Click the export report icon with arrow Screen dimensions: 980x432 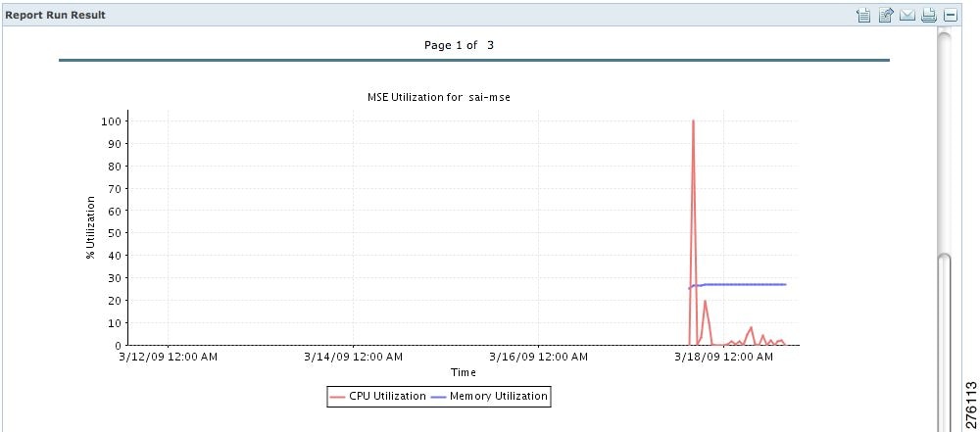(886, 15)
